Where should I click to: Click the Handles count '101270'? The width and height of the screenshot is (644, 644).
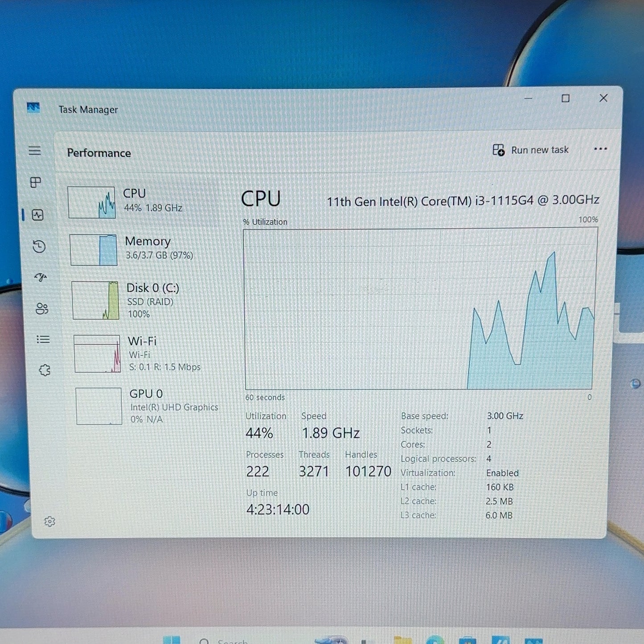point(368,472)
